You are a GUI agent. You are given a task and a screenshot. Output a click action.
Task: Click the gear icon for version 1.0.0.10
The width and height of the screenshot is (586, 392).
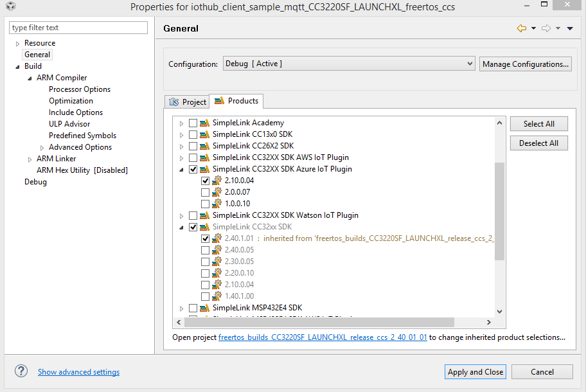coord(217,204)
